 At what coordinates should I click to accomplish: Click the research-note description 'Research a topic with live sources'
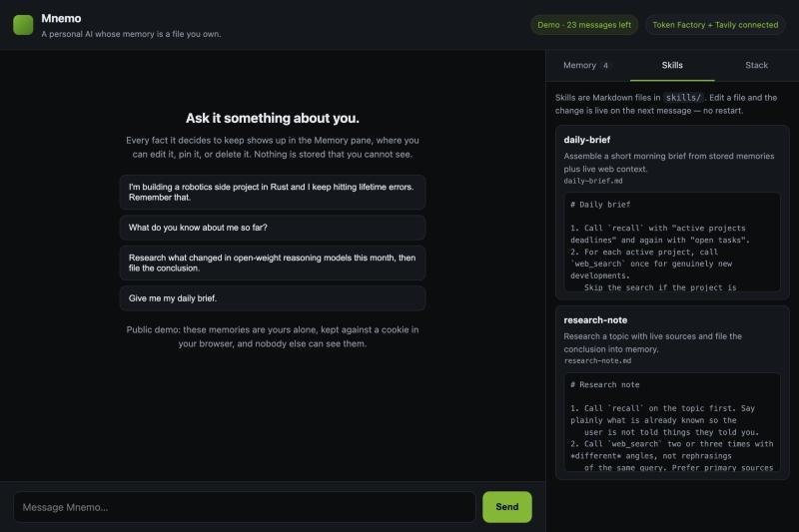(x=653, y=342)
